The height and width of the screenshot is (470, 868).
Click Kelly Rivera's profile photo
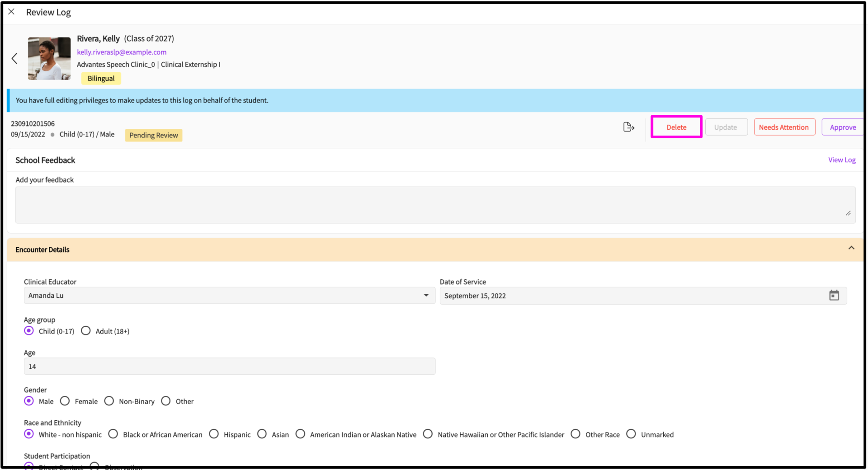pyautogui.click(x=49, y=58)
